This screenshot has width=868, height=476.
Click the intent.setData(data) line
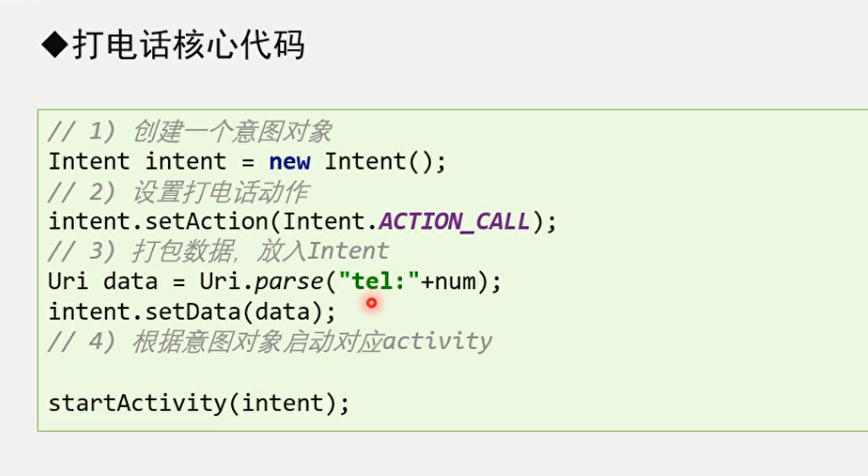click(x=192, y=312)
